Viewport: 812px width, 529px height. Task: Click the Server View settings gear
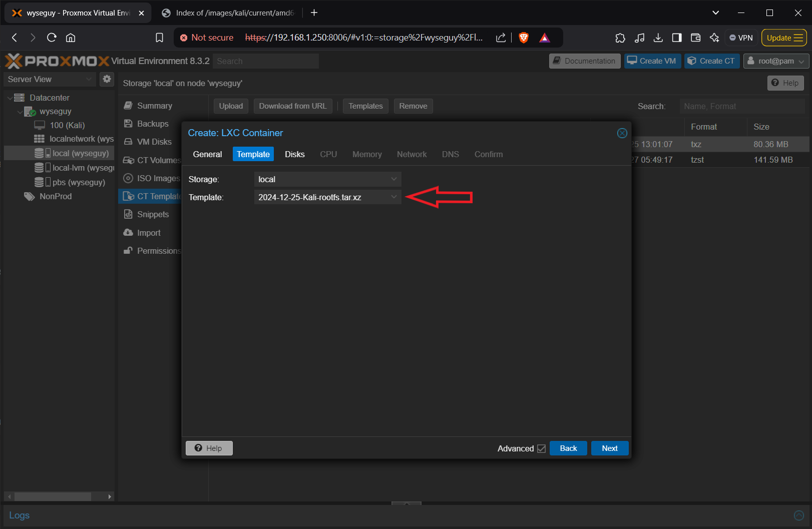(x=107, y=79)
